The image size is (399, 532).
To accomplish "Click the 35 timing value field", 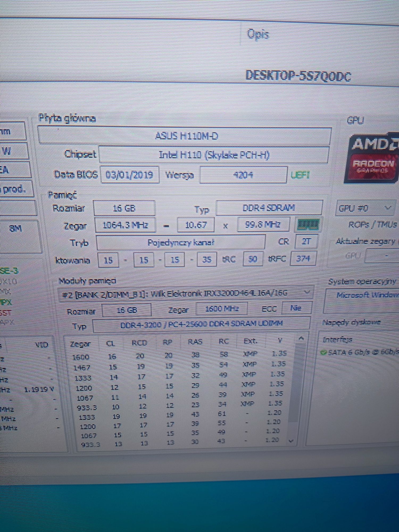I will point(207,259).
